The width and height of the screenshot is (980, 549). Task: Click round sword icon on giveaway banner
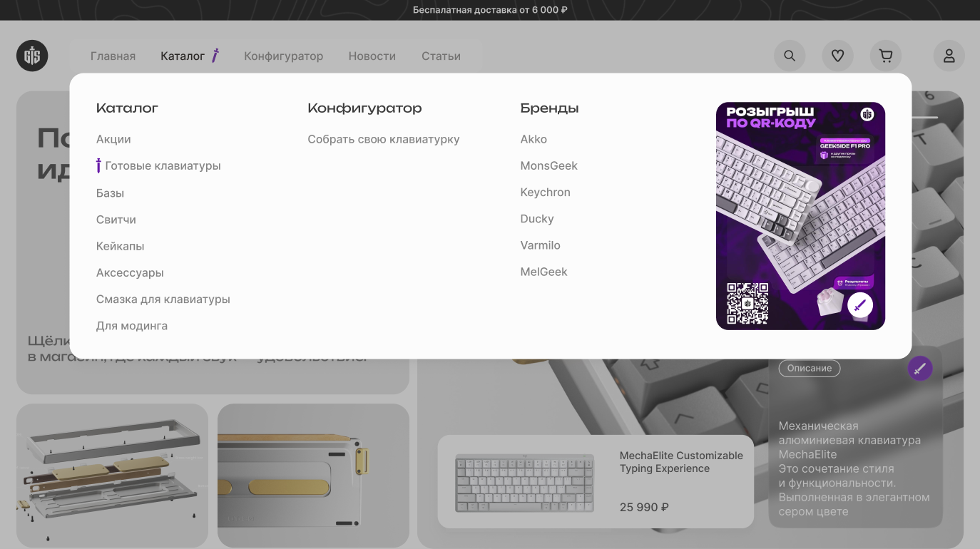pos(860,305)
